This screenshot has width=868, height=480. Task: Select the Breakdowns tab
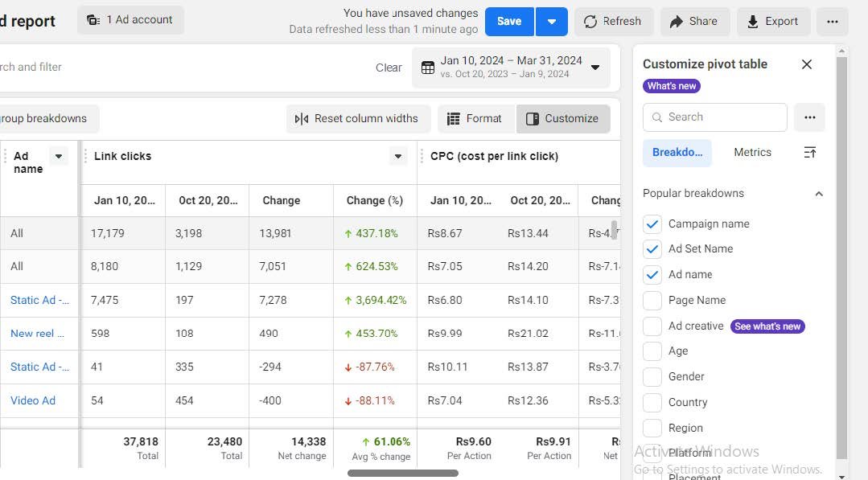[677, 153]
